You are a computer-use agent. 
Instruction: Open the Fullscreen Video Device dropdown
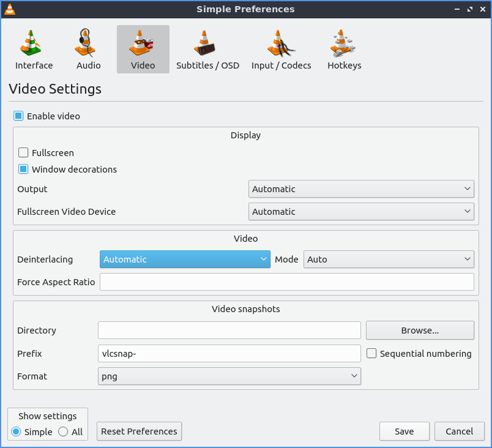tap(361, 212)
